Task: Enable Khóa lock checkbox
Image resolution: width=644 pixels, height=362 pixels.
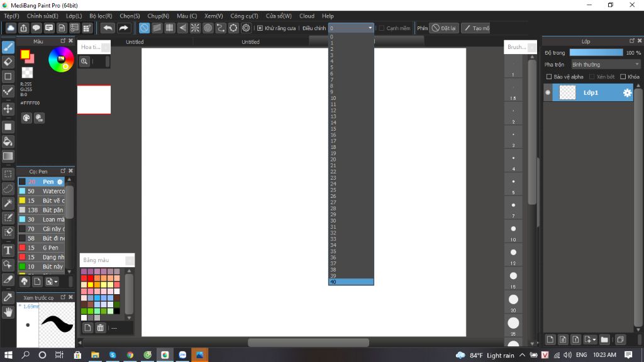Action: [623, 77]
